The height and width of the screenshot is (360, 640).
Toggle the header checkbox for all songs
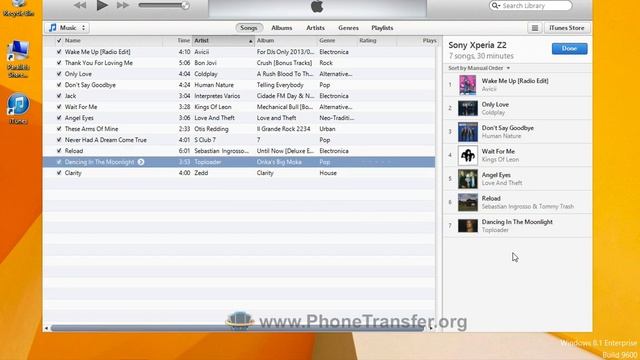coord(59,40)
